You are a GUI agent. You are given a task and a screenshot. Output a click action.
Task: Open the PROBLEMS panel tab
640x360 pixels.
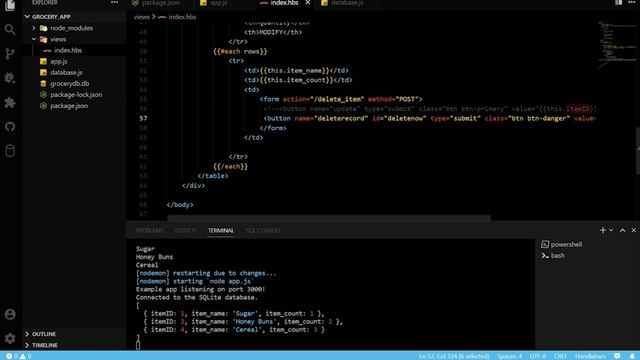coord(149,231)
